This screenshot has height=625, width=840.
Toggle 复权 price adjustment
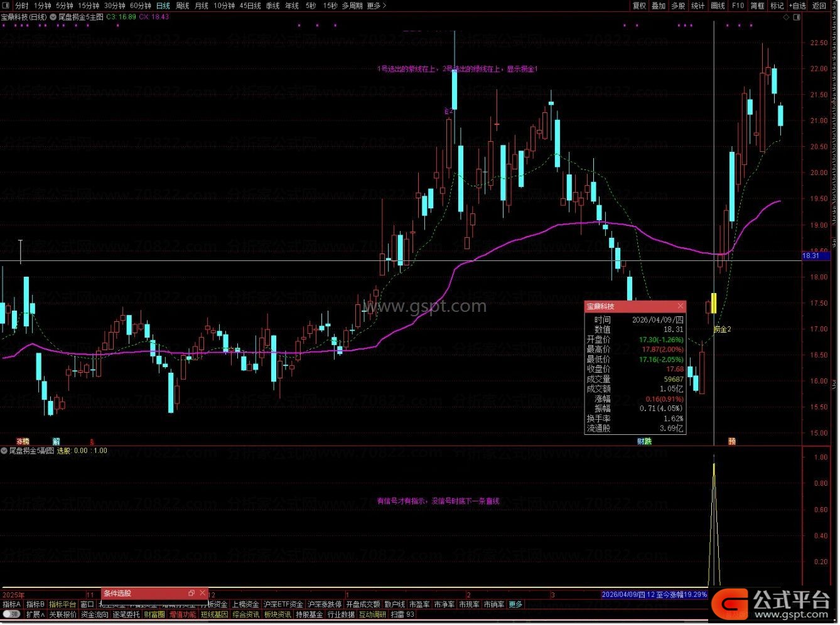(639, 6)
